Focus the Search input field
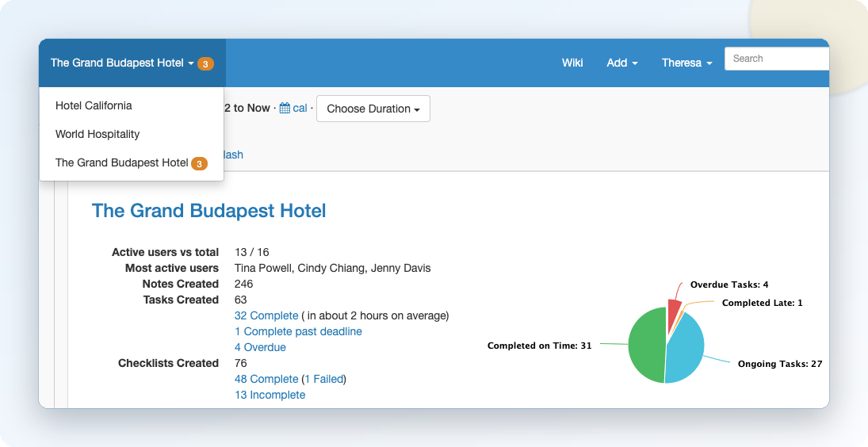Screen dimensions: 868x447 [777, 59]
